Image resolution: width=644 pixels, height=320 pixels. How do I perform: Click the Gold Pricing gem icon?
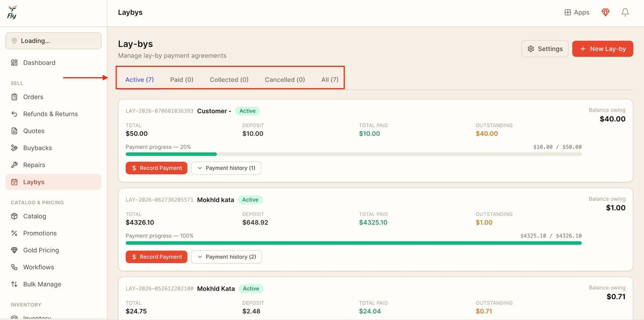coord(15,251)
